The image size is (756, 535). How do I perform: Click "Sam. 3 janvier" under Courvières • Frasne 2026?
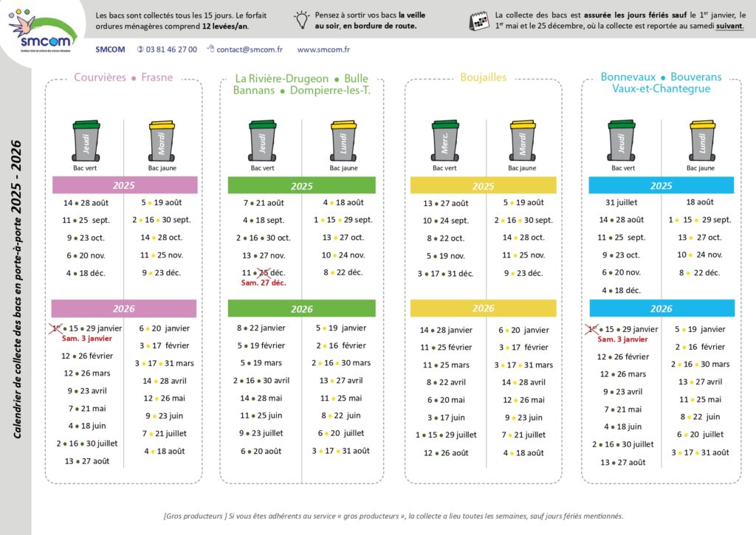click(x=87, y=339)
